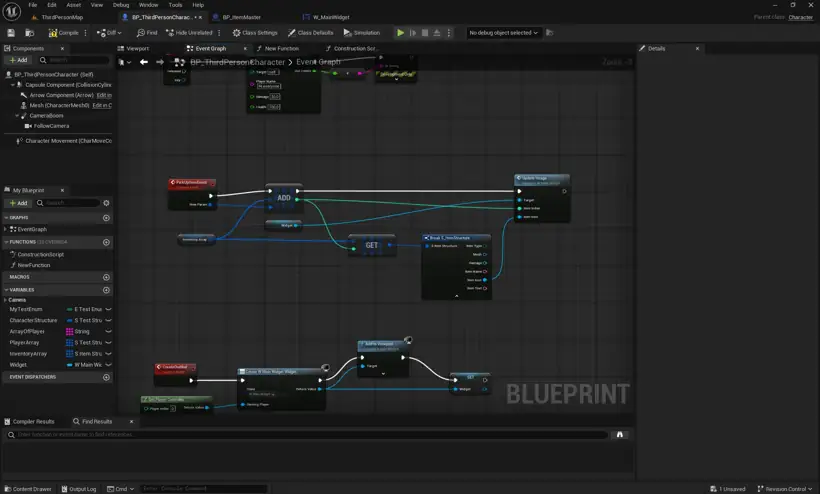The image size is (820, 494).
Task: Stop the play session
Action: [425, 33]
